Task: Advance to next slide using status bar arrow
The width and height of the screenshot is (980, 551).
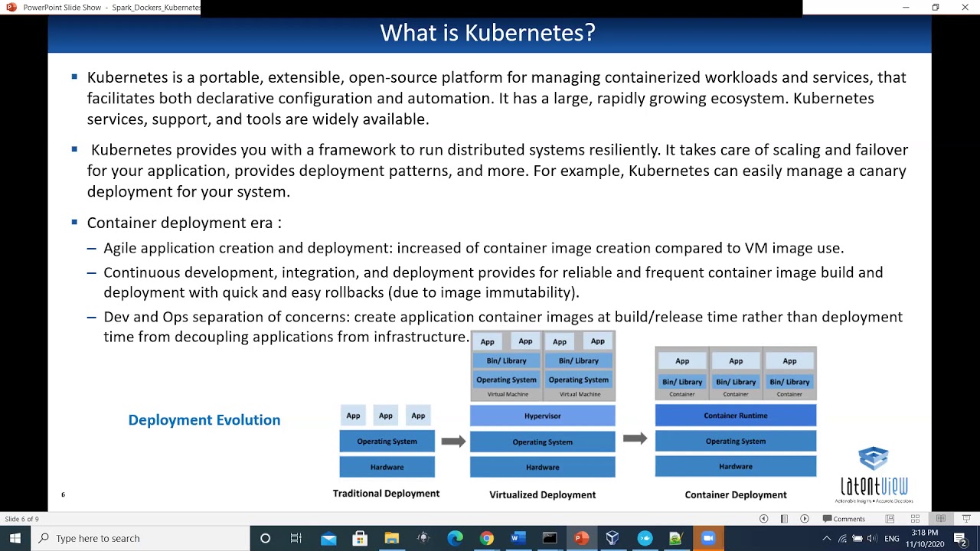Action: (804, 519)
